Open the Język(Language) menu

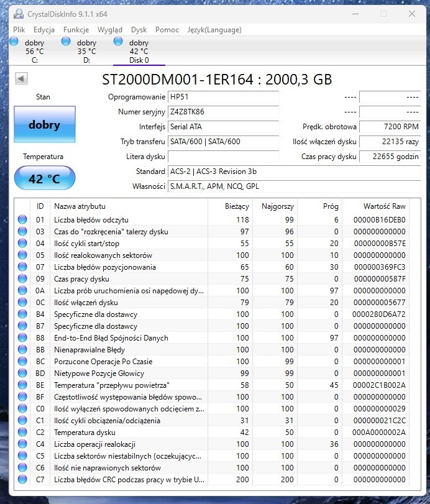[214, 30]
